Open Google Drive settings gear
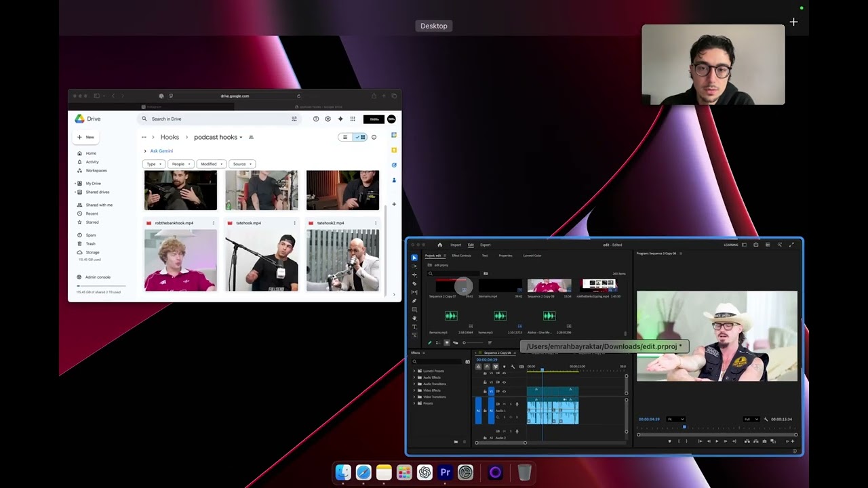This screenshot has height=488, width=868. [328, 119]
